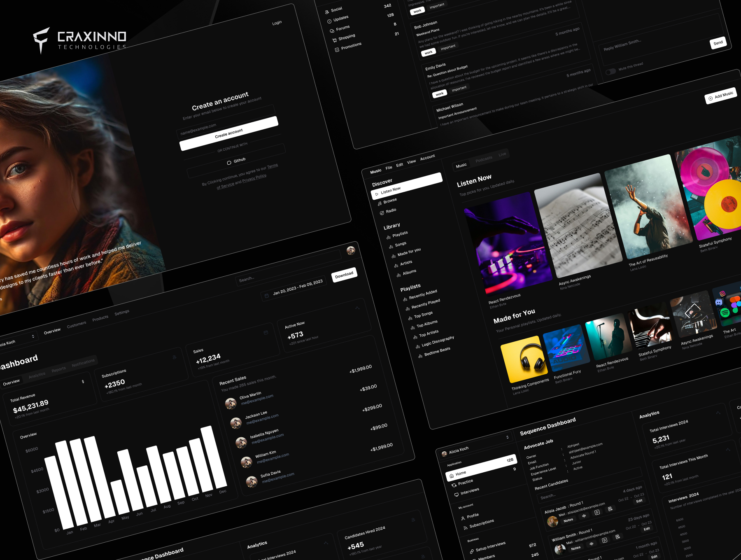
Task: Click the Promotions icon in mail sidebar
Action: (337, 49)
